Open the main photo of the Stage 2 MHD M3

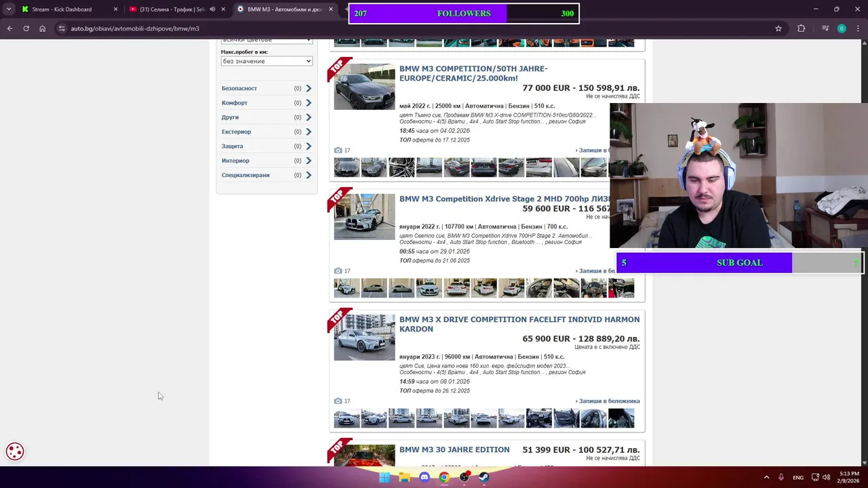[x=364, y=217]
